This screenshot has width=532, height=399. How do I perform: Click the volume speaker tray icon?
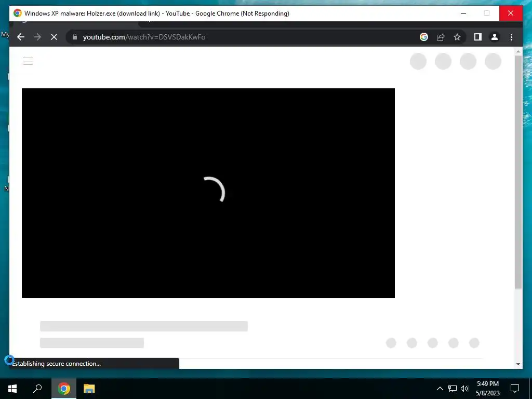(464, 389)
